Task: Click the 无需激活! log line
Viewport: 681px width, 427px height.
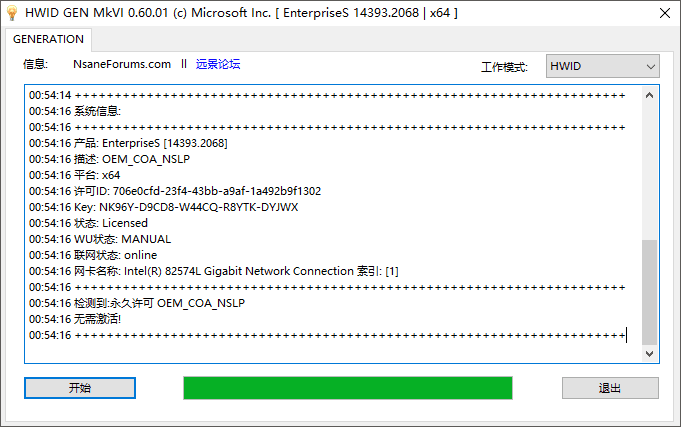Action: (x=75, y=319)
